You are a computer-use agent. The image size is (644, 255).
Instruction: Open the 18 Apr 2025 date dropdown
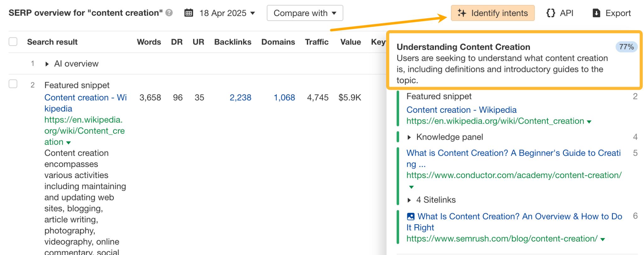(x=227, y=13)
